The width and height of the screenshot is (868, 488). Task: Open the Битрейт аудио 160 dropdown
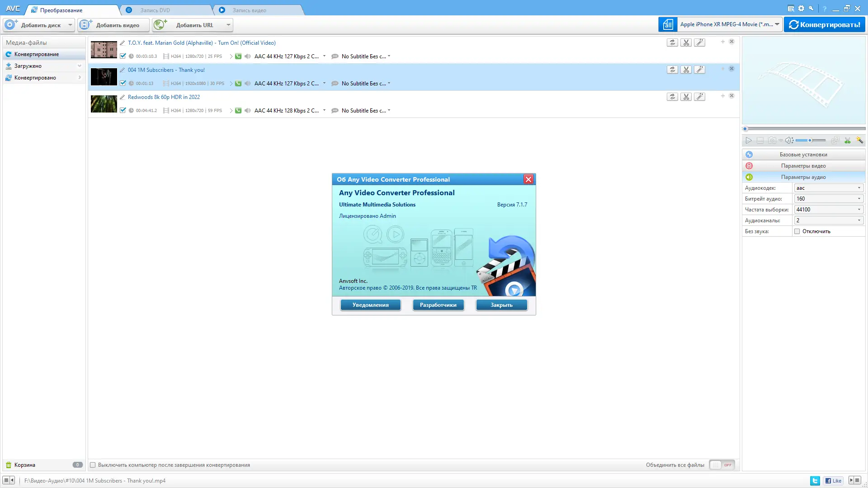click(x=828, y=199)
